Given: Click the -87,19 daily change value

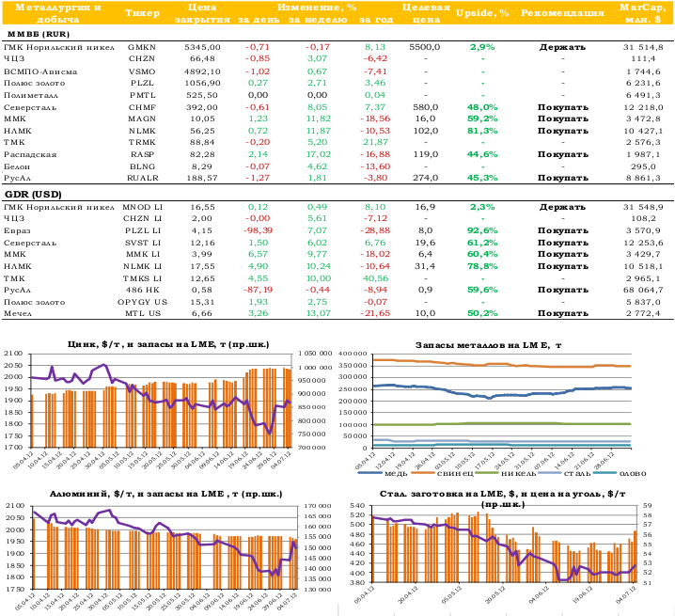Looking at the screenshot, I should tap(258, 290).
